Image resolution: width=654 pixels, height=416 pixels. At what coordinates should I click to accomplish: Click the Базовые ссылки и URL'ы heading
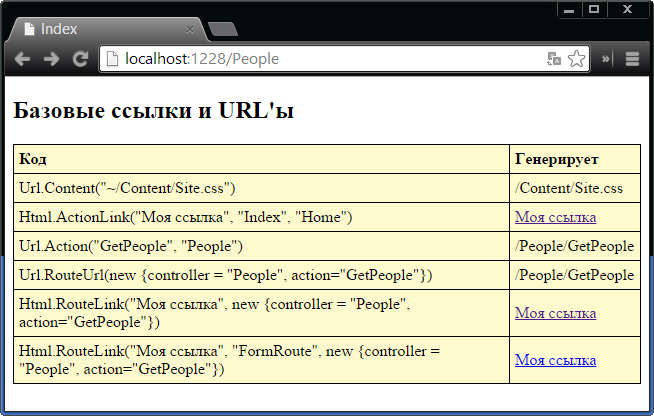(x=153, y=111)
